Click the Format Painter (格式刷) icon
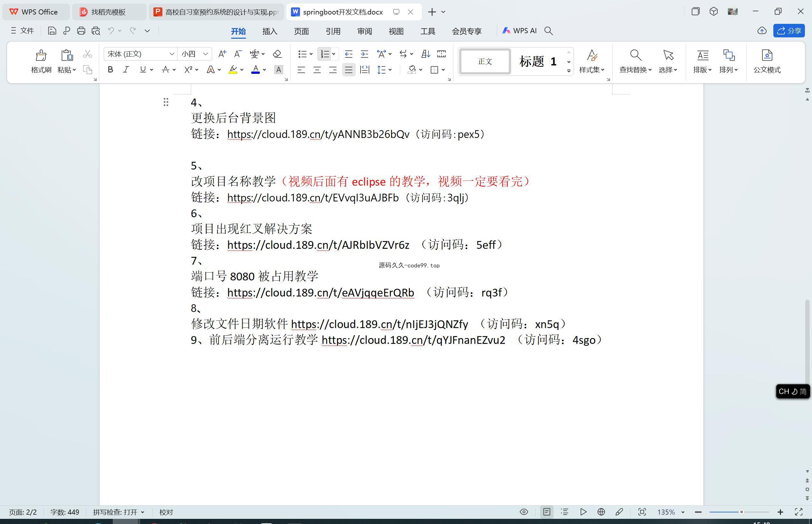The image size is (812, 524). (41, 55)
